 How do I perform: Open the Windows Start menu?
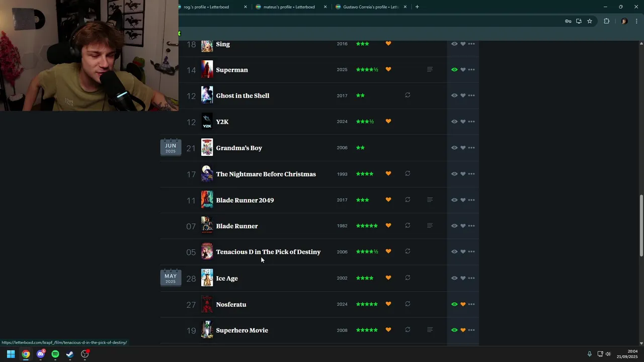[x=11, y=354]
